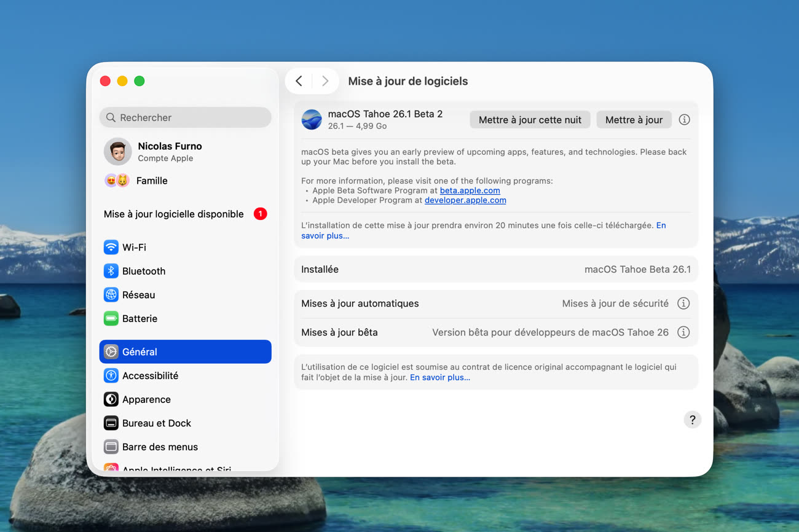
Task: Open the beta.apple.com link
Action: pyautogui.click(x=470, y=190)
